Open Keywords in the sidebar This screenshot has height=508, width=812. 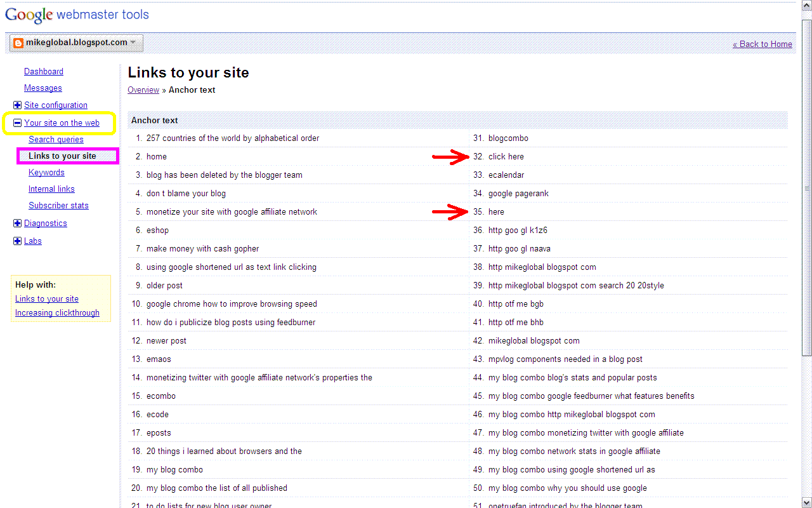click(46, 173)
